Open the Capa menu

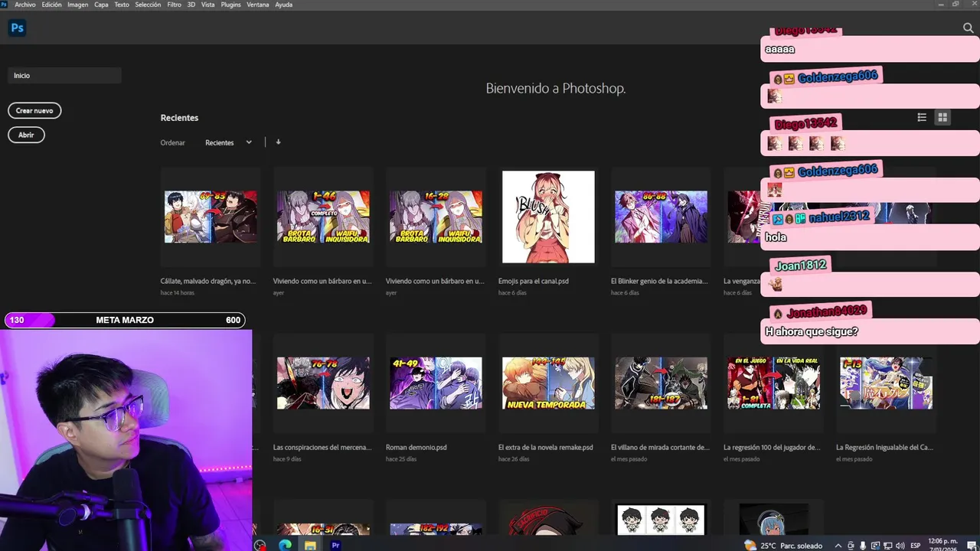click(x=101, y=5)
